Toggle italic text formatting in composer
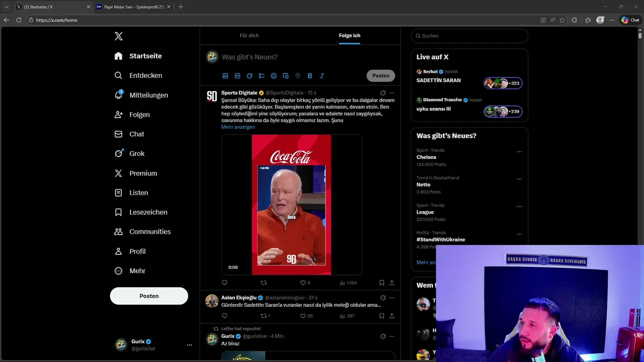Image resolution: width=644 pixels, height=362 pixels. coord(322,76)
